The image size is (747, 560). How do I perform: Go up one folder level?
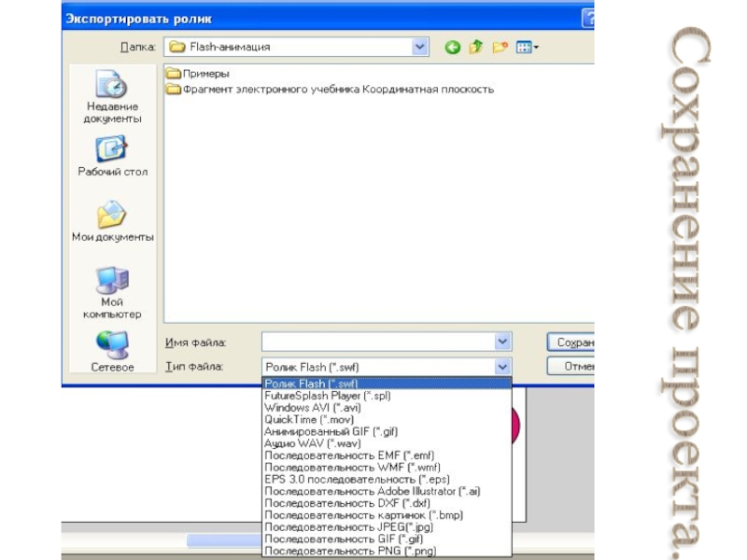coord(476,48)
